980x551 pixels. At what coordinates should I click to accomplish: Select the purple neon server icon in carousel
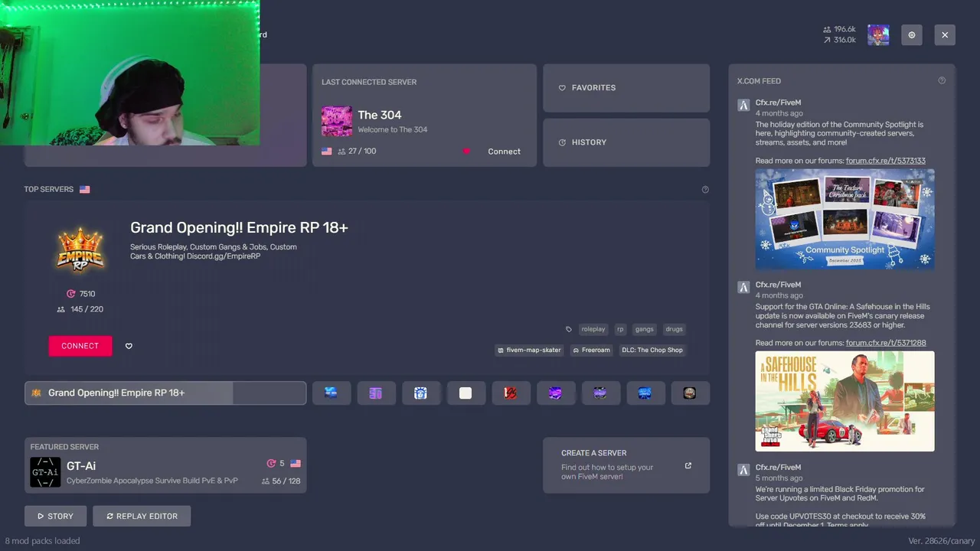coord(555,393)
